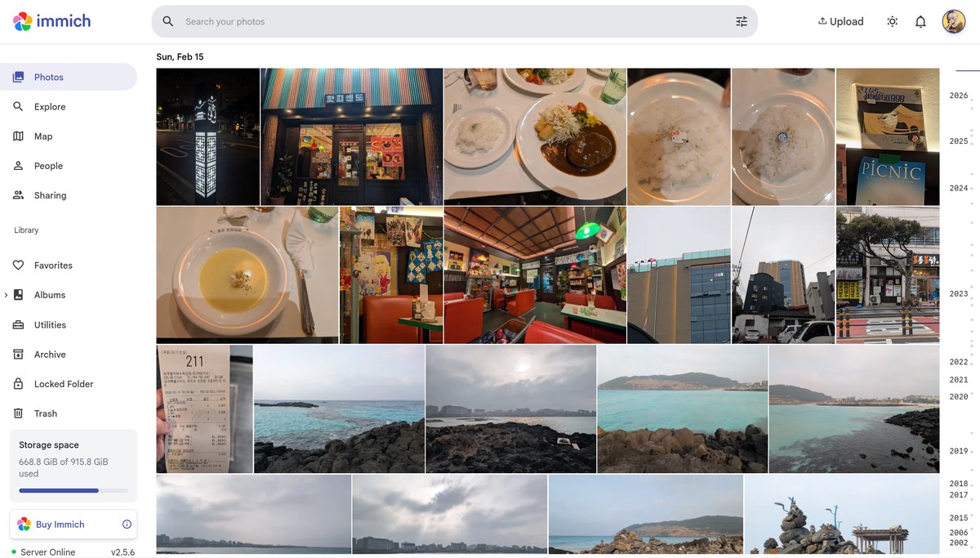Open the Locked Folder
This screenshot has width=980, height=558.
[x=63, y=384]
